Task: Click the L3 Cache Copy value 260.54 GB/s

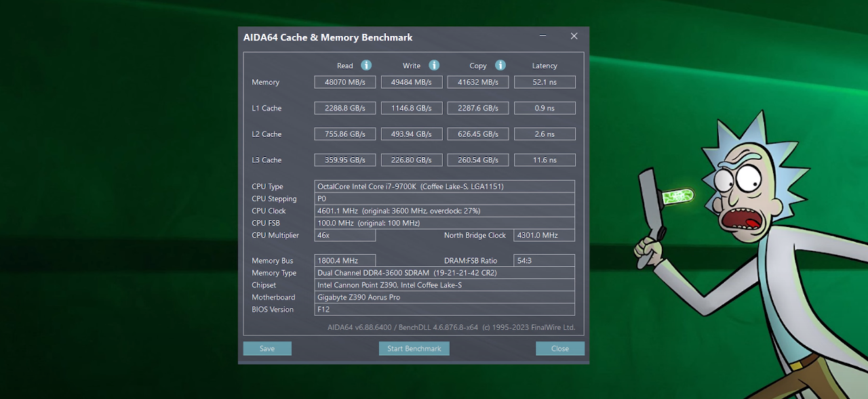Action: tap(477, 160)
